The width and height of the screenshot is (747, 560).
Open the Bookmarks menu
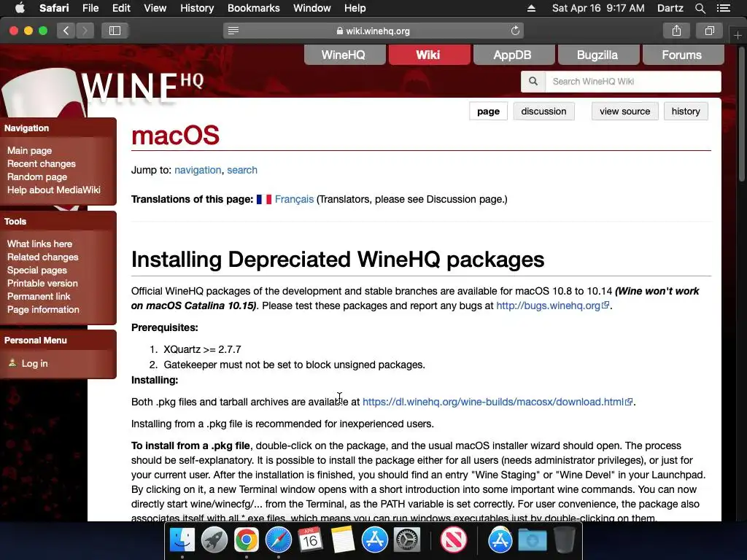[253, 8]
